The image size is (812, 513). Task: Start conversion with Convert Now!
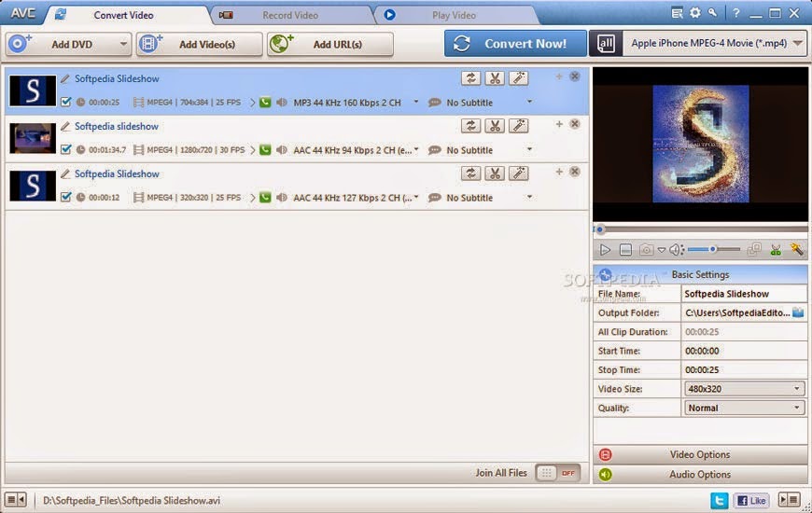515,44
